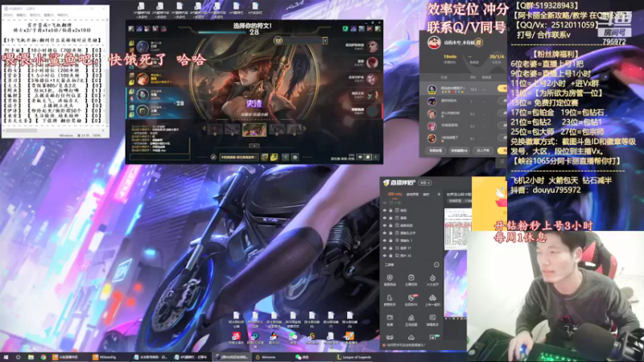Open the cloud-shaped interaction tool in the third row

point(411,319)
